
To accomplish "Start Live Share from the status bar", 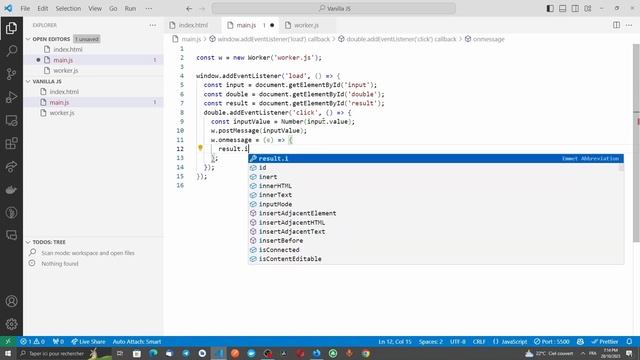I will (88, 342).
